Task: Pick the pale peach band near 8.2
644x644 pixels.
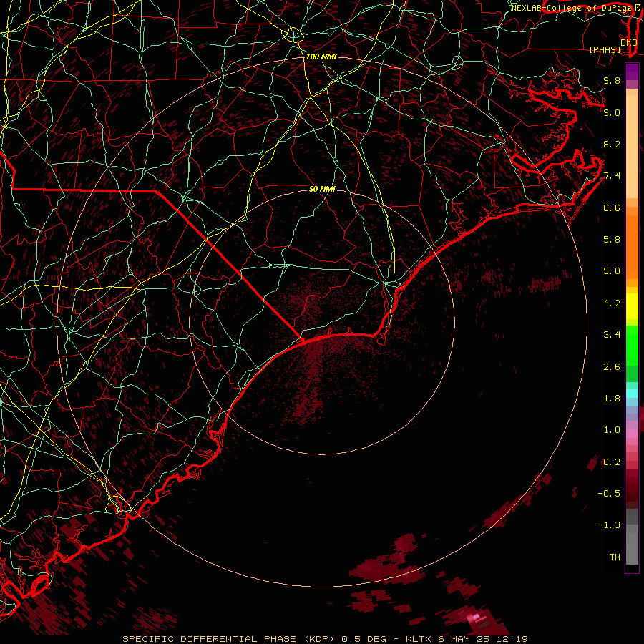Action: [632, 147]
